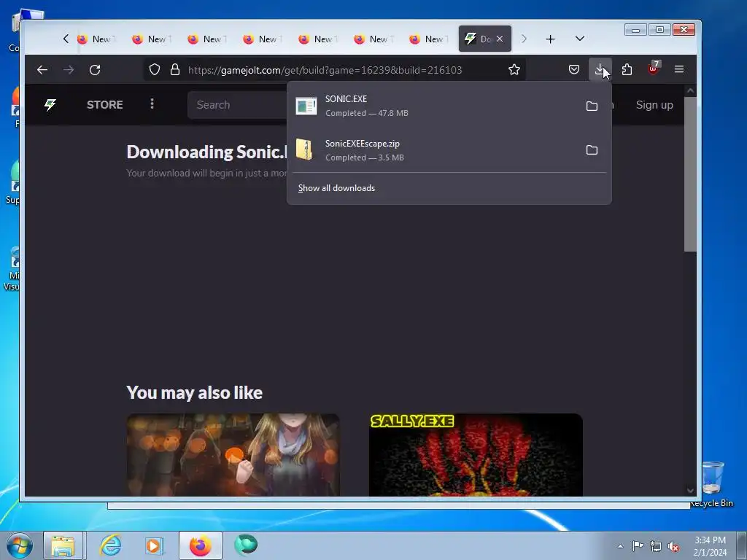
Task: Click the network tray icon
Action: click(x=656, y=546)
